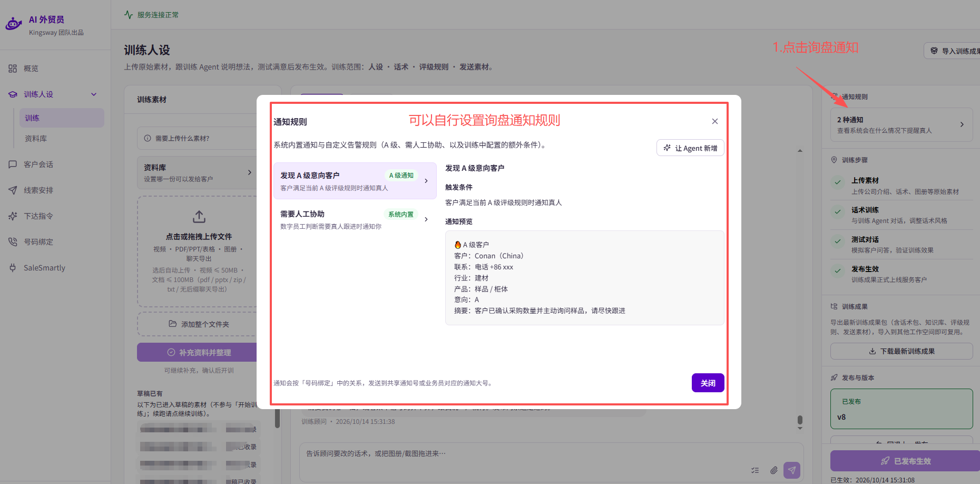Go to 客户会话 in sidebar
Image resolution: width=980 pixels, height=484 pixels.
pyautogui.click(x=38, y=164)
